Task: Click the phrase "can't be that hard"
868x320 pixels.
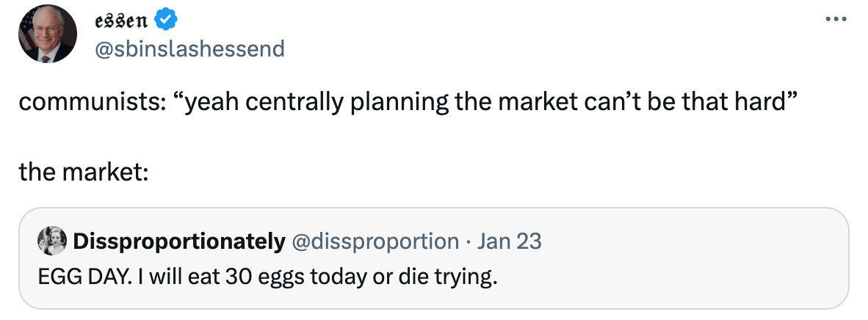Action: click(x=693, y=103)
